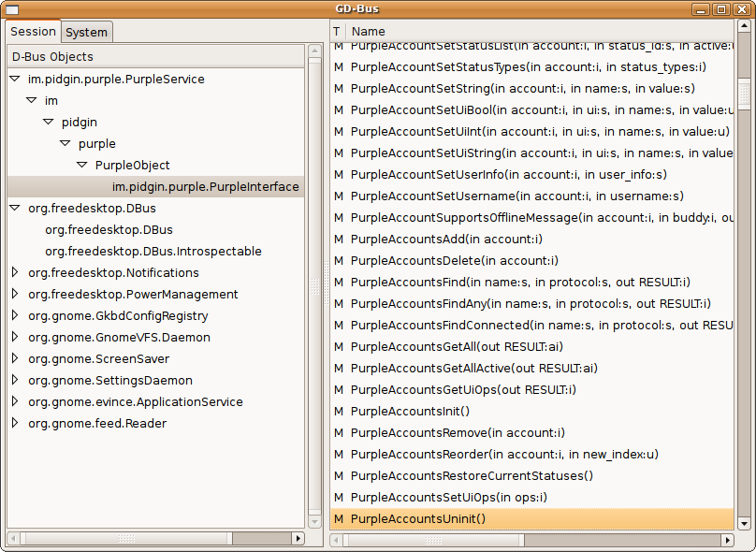Select PurpleAccountsDelete method
The image size is (756, 552).
pos(531,260)
